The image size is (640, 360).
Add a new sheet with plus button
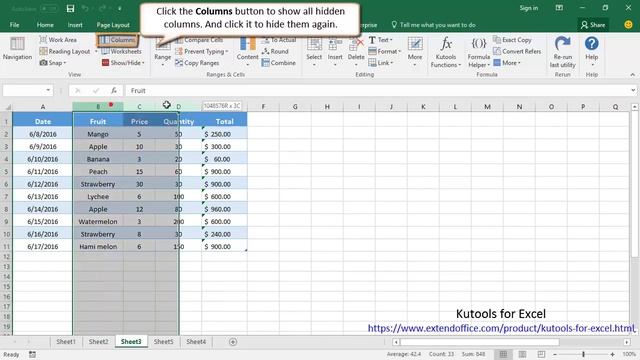coord(233,342)
